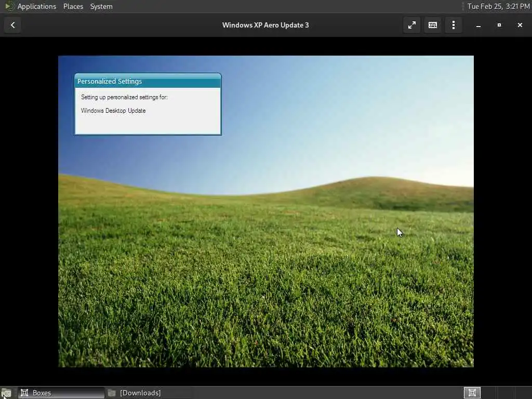Click the distro logo icon beside Applications
532x399 pixels.
tap(9, 6)
